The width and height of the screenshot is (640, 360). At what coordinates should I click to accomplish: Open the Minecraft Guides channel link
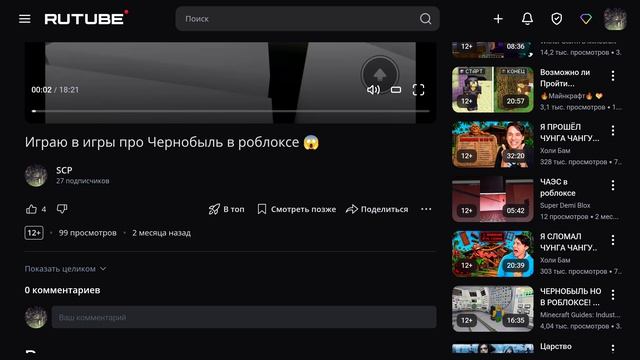click(580, 315)
